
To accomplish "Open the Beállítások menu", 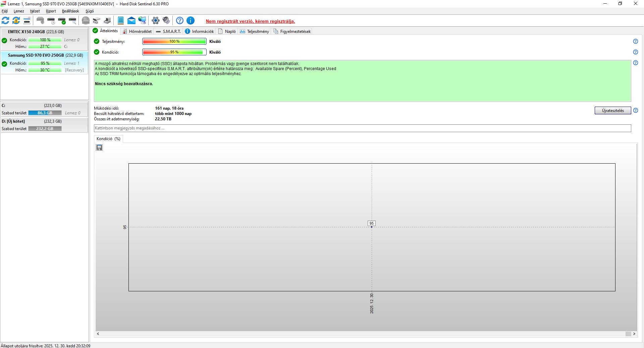I will point(70,11).
